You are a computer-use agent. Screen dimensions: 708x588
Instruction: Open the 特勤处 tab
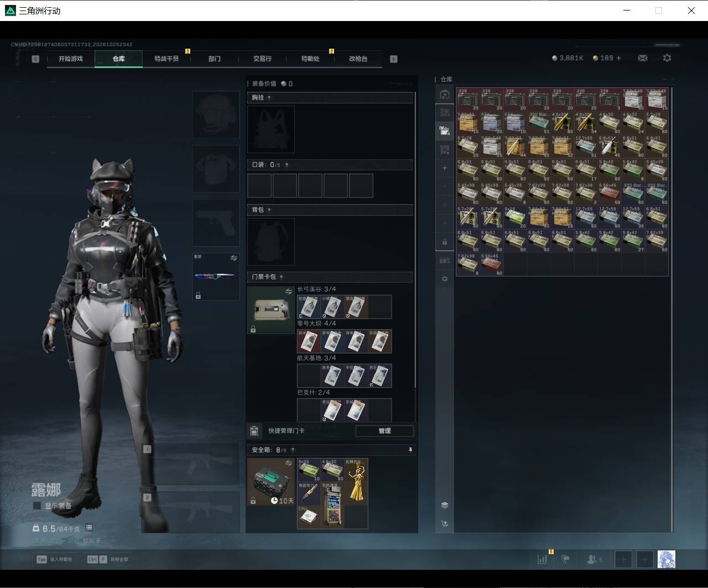[x=310, y=59]
